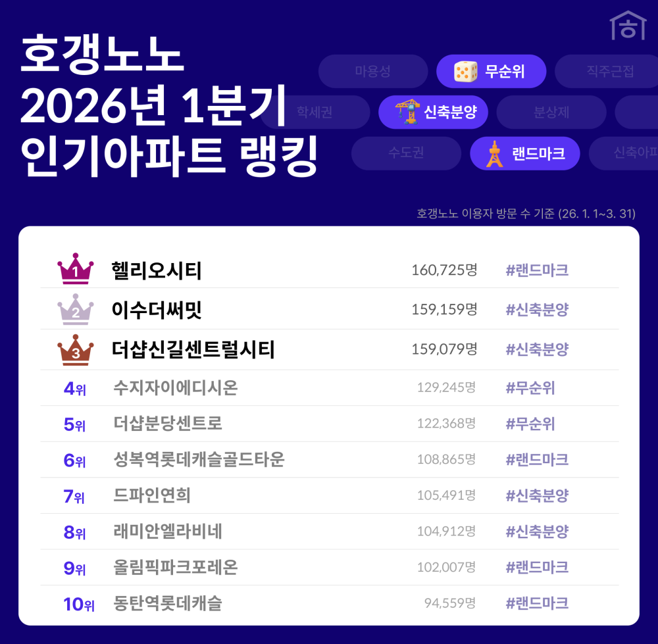The height and width of the screenshot is (644, 658).
Task: Click the #신축분양 tag beside 드파인연희
Action: pos(536,496)
